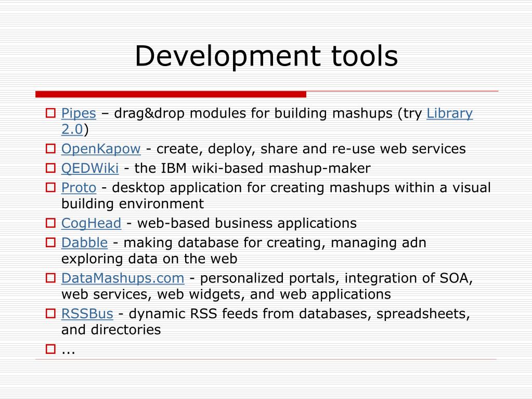Click the red square bullet beside QEDWiki

coord(50,168)
